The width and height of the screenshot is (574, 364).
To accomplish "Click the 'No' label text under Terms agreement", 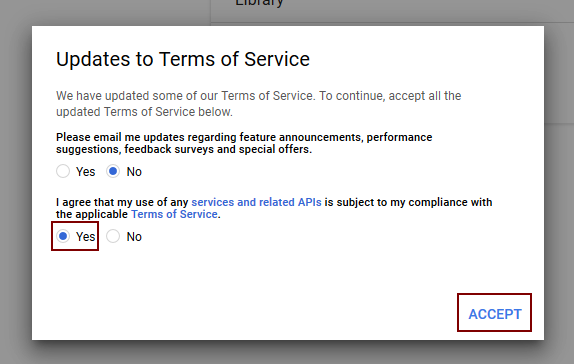I will tap(134, 237).
